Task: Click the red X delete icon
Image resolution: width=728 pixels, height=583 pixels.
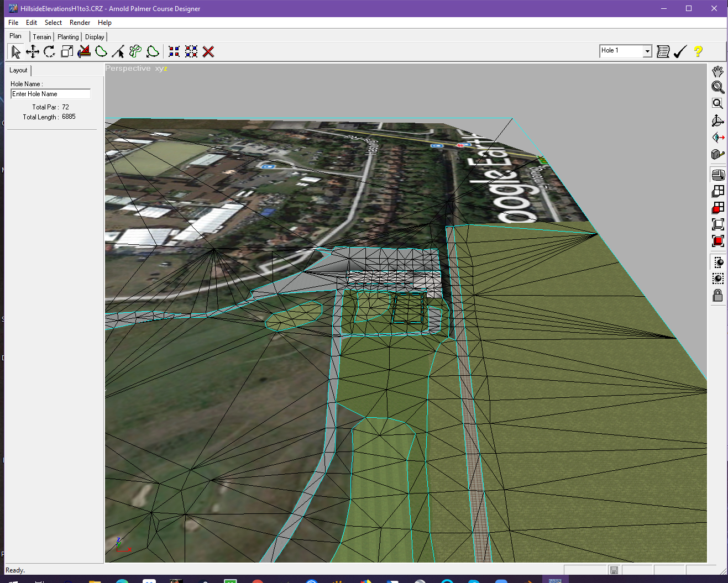Action: 208,52
